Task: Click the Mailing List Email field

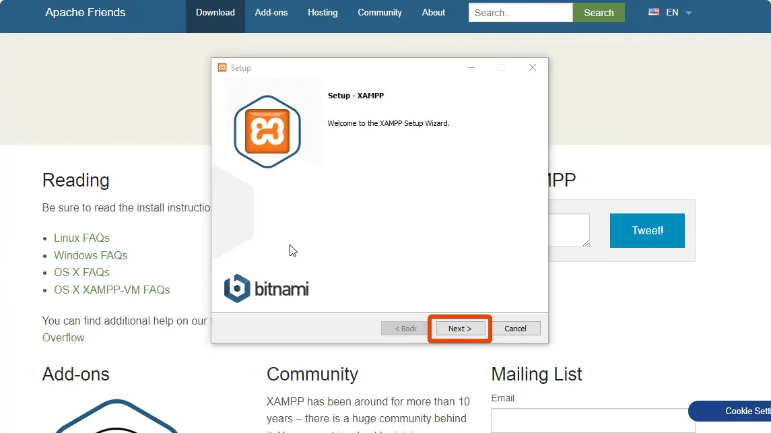Action: pyautogui.click(x=592, y=420)
